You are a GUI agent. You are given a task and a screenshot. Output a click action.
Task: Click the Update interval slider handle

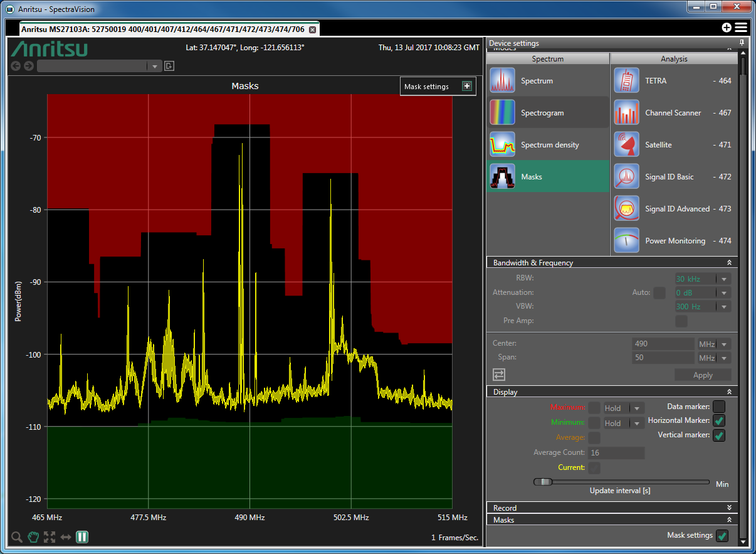point(545,482)
